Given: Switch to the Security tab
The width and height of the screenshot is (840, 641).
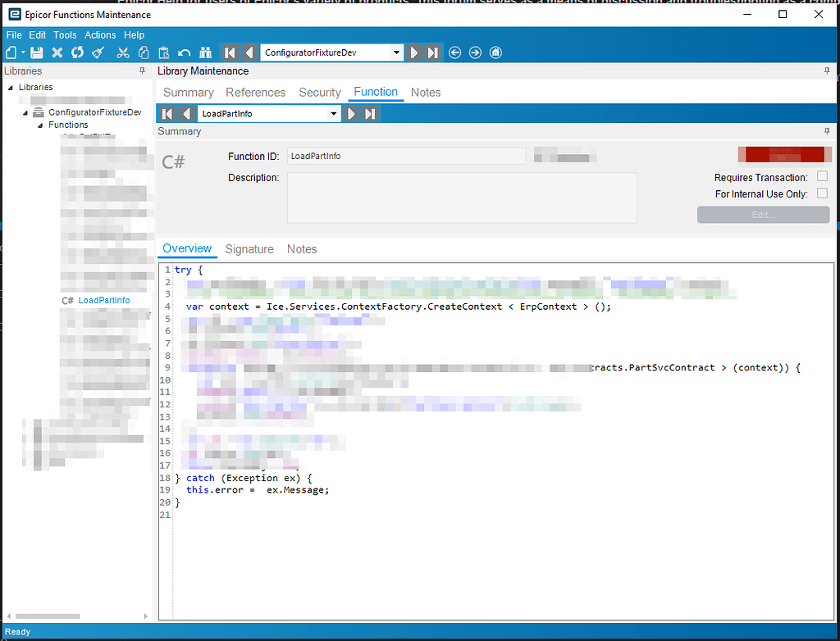Looking at the screenshot, I should point(319,93).
